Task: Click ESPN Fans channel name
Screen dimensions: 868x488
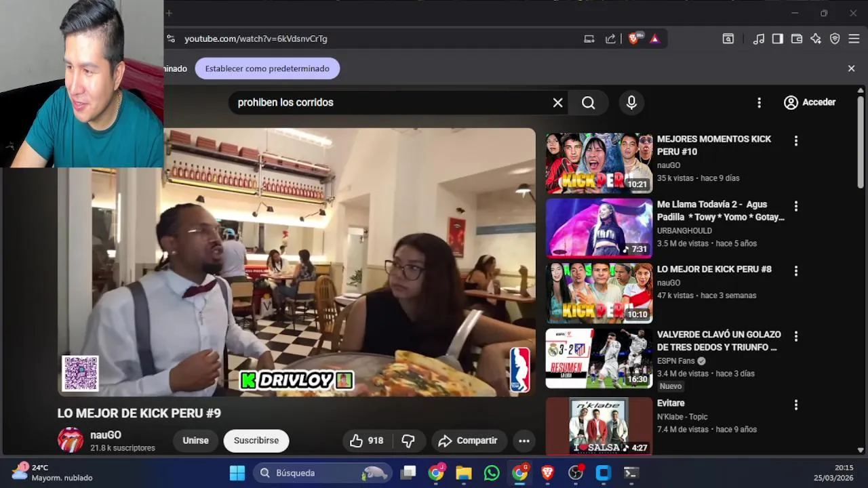Action: (676, 361)
